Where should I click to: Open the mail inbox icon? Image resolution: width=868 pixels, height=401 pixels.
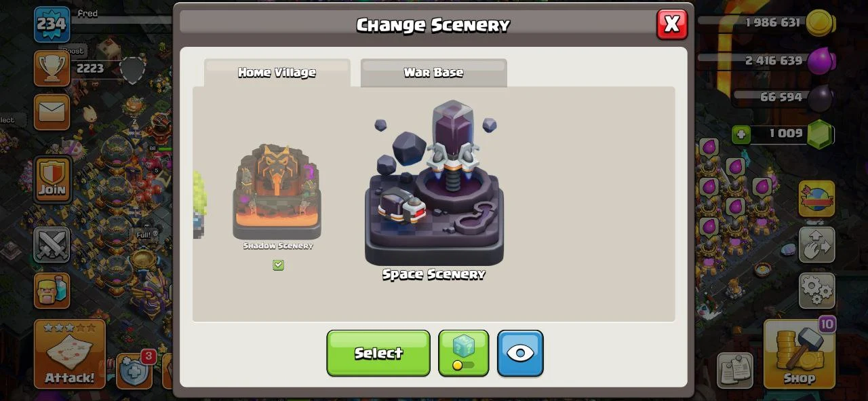pos(52,111)
